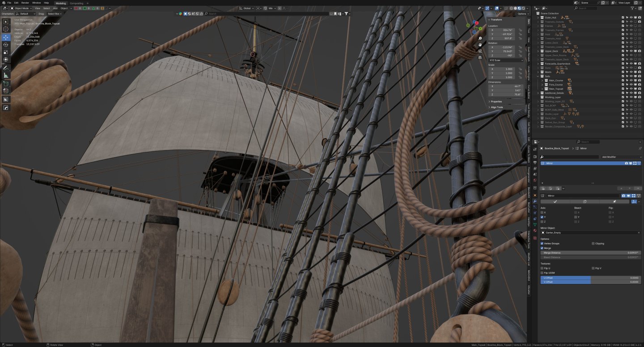Expand the Properties section in sidebar
Viewport: 644px width, 347px height.
point(497,101)
